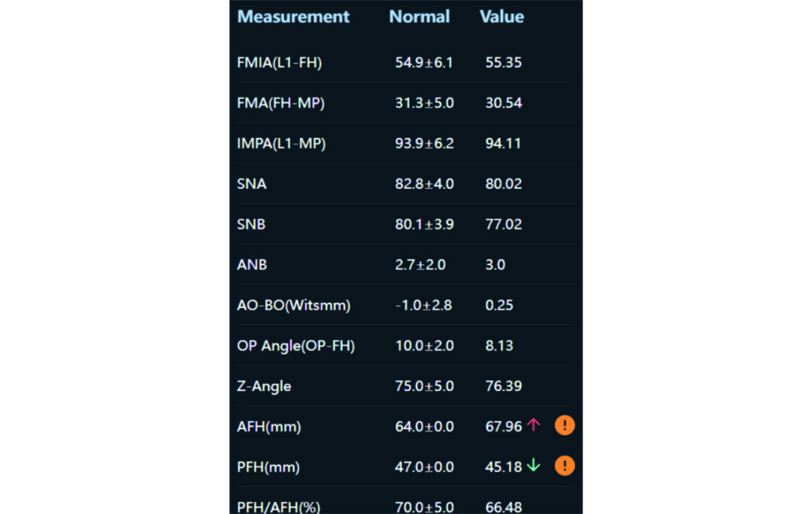The image size is (812, 514).
Task: Select the AFH(mm) measurement label
Action: pos(269,427)
